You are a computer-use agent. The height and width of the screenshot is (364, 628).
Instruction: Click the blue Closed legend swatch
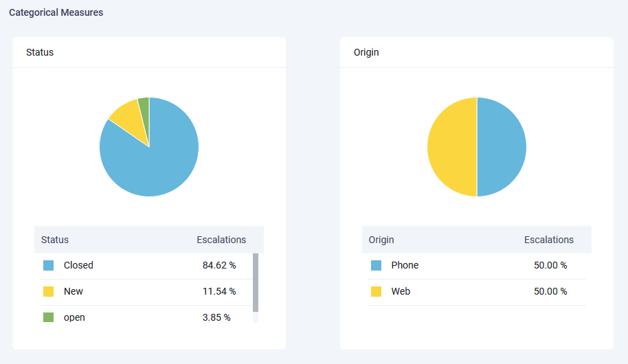[48, 265]
